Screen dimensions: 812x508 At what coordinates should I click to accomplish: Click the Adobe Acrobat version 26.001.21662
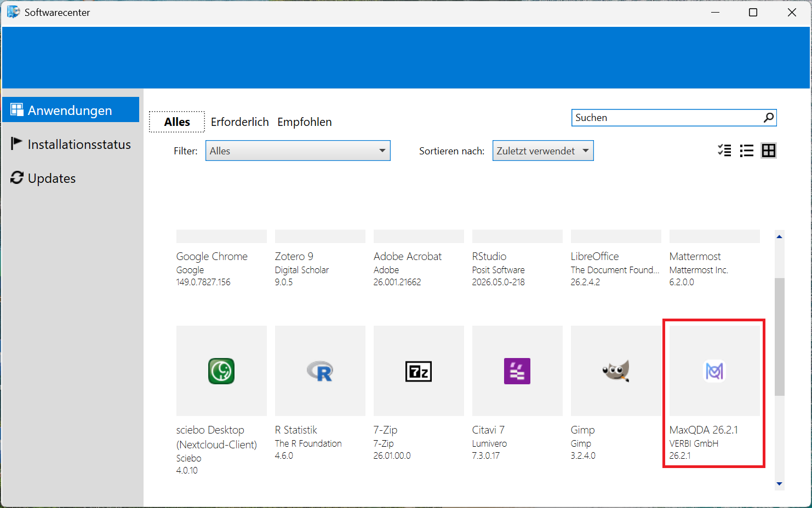(x=397, y=282)
